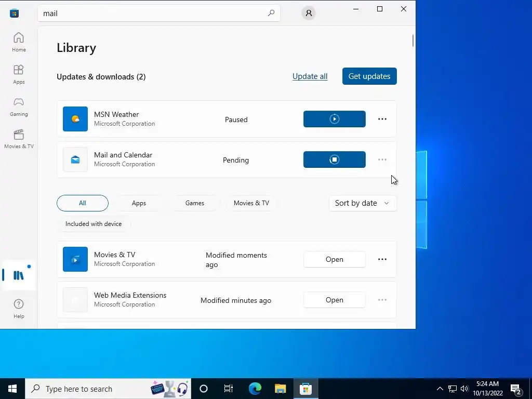The height and width of the screenshot is (399, 532).
Task: Click the Pending status for Mail and Calendar
Action: pos(236,160)
